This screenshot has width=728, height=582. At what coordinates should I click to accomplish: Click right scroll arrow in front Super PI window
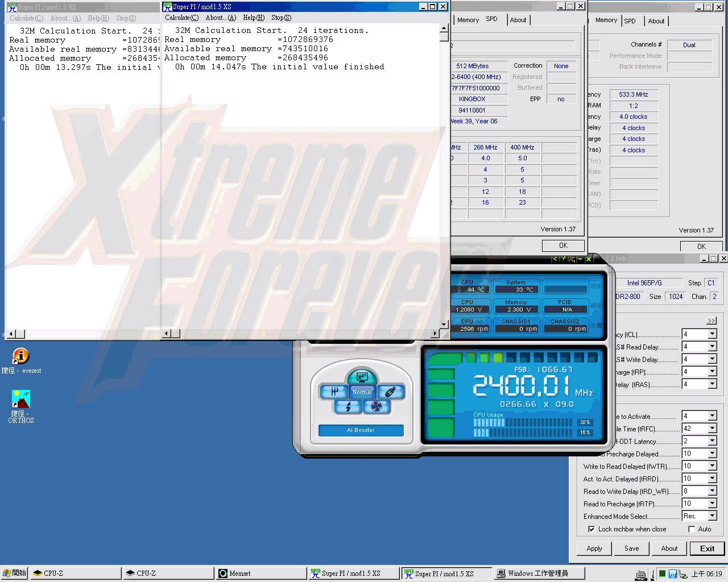point(435,334)
